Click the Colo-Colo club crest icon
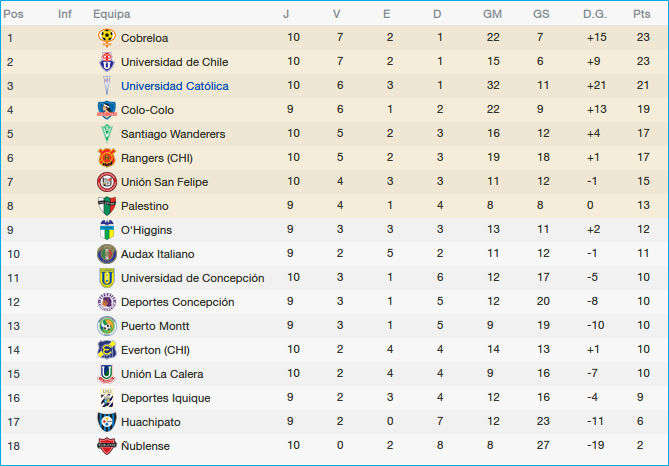Screen dimensions: 669x466 pos(106,110)
